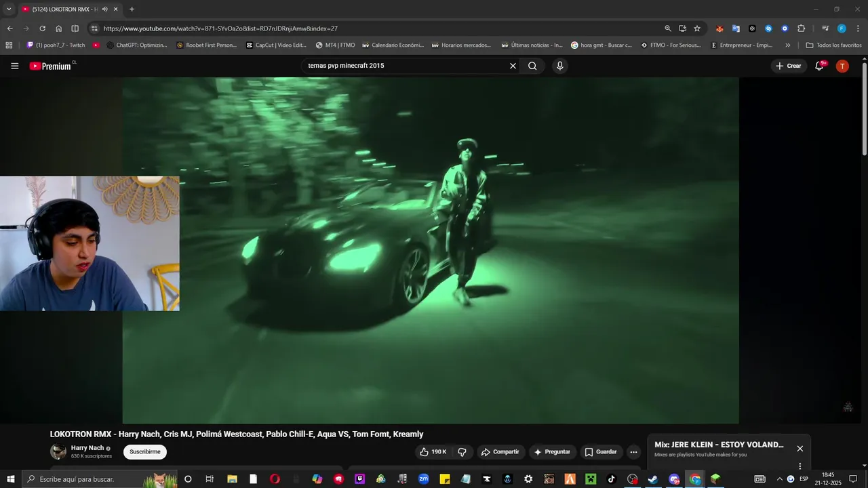Open a new browser tab
This screenshot has height=488, width=868.
[132, 9]
